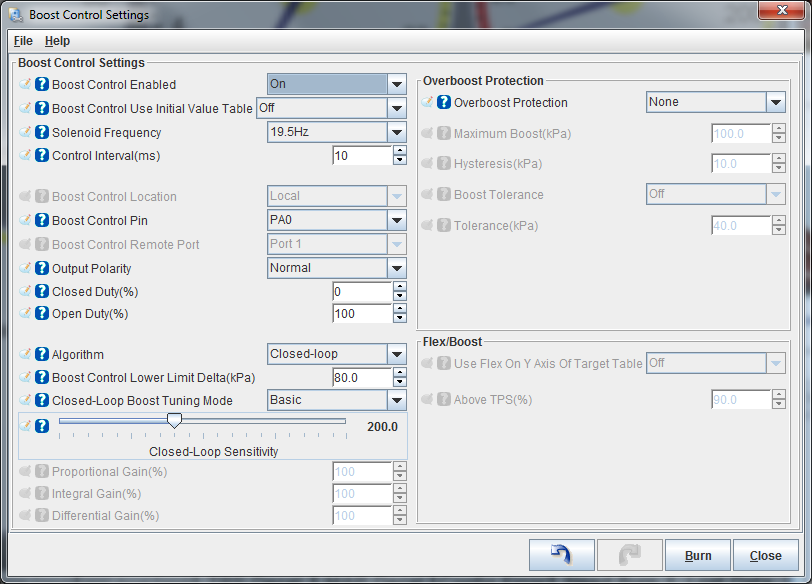This screenshot has width=812, height=584.
Task: Click the Integral Gain(%) field
Action: coord(362,493)
